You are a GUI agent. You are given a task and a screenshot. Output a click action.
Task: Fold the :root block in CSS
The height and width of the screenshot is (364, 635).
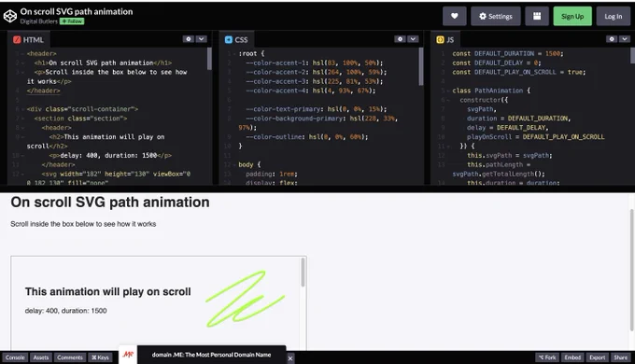coord(234,53)
